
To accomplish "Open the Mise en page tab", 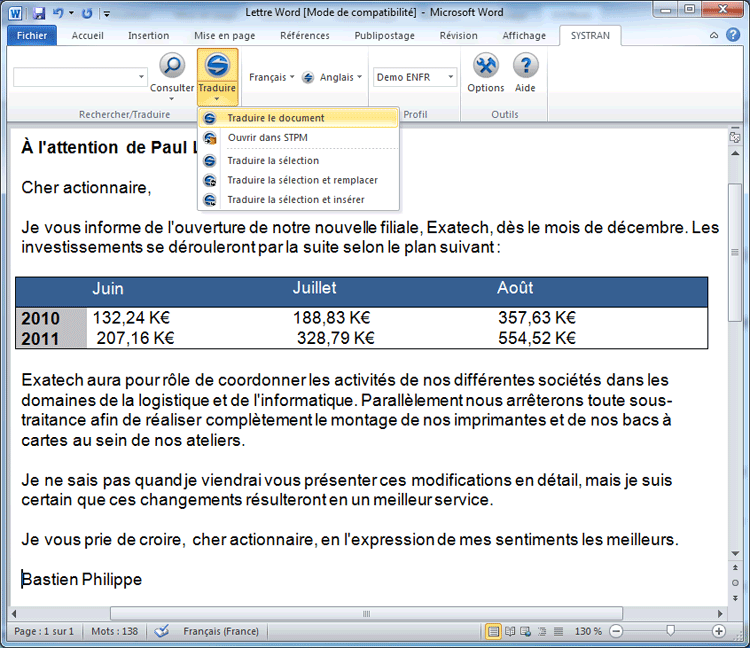I will click(x=224, y=35).
